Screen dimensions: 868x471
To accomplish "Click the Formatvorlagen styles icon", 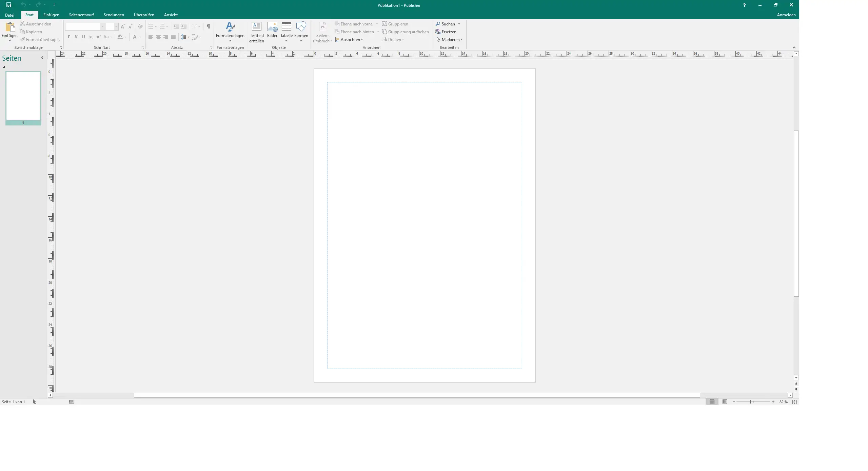I will click(x=230, y=27).
